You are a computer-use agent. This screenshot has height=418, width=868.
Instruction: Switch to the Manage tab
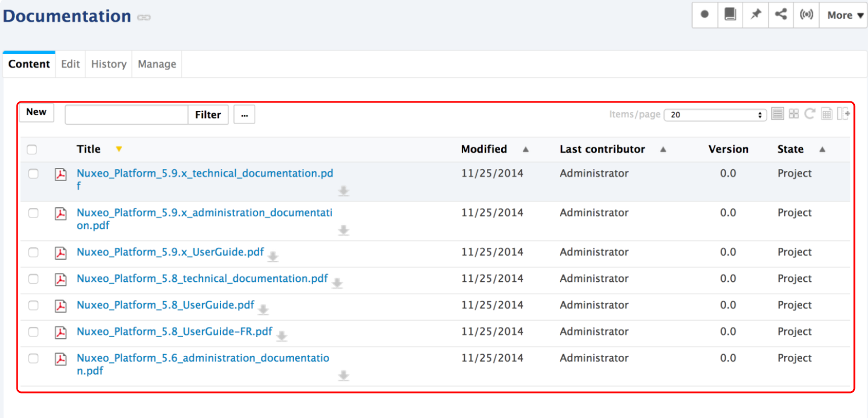(x=157, y=64)
